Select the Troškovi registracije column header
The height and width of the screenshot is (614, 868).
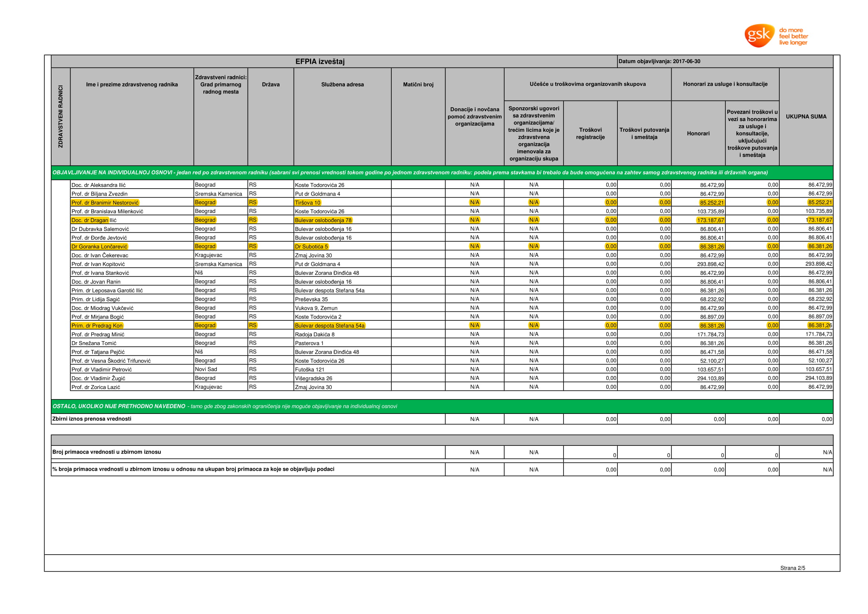point(590,134)
